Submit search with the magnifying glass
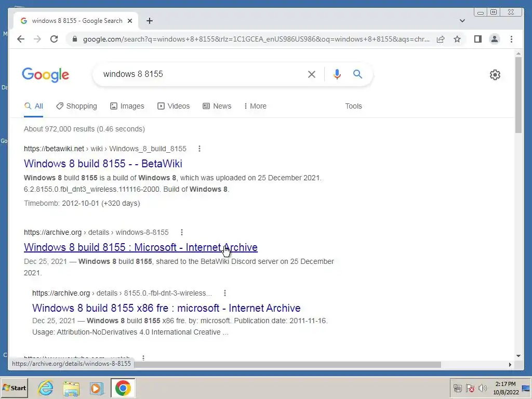This screenshot has width=532, height=399. point(357,74)
